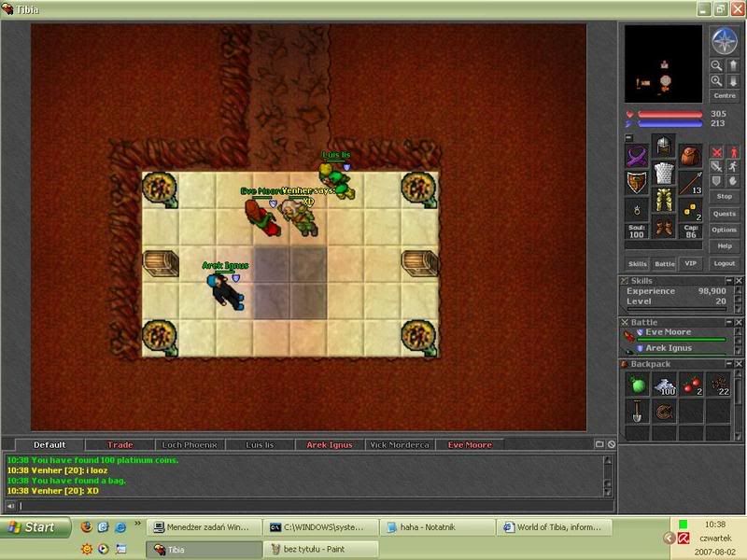747x560 pixels.
Task: Open the Windows Start menu
Action: [34, 527]
